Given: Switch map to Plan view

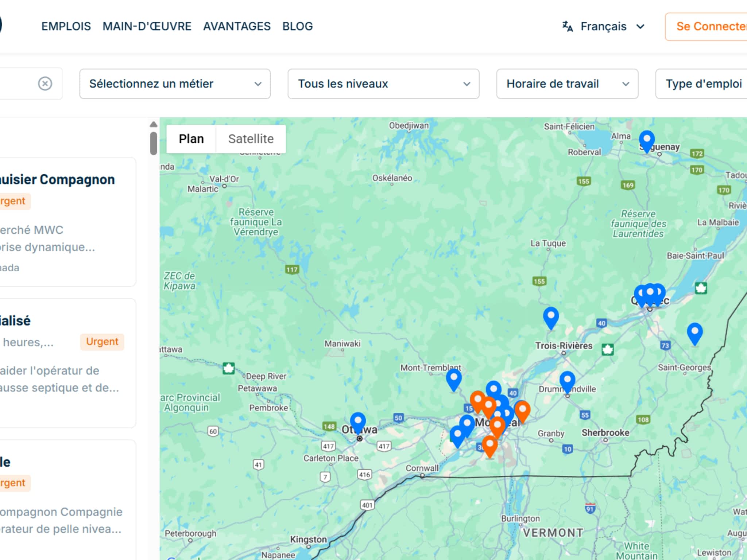Looking at the screenshot, I should coord(191,139).
